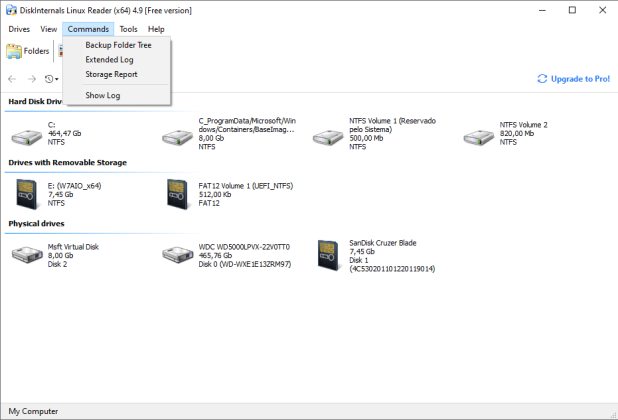Click the 500,00 Mb size text

coord(366,138)
